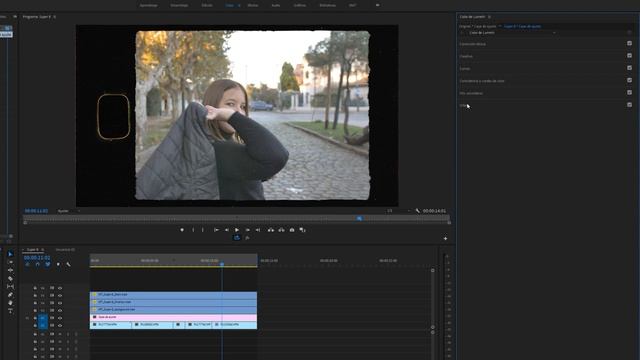Add marker from timeline header
Viewport: 640px width, 360px height.
coord(58,264)
